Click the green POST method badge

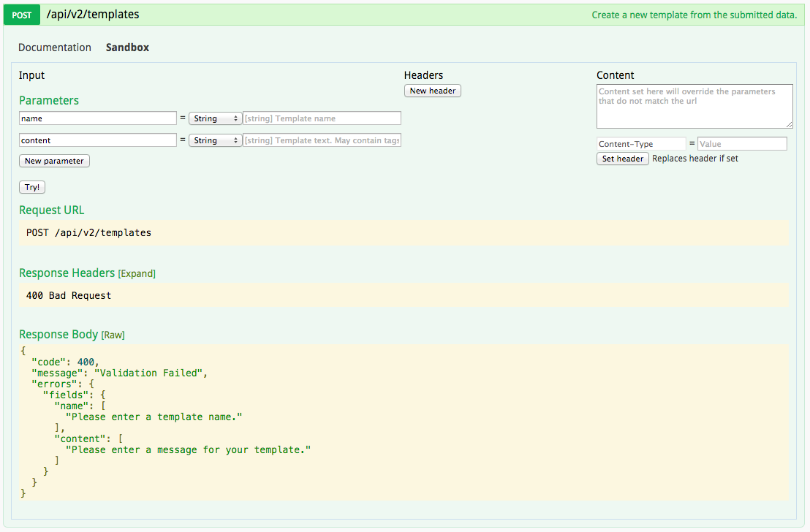tap(22, 15)
